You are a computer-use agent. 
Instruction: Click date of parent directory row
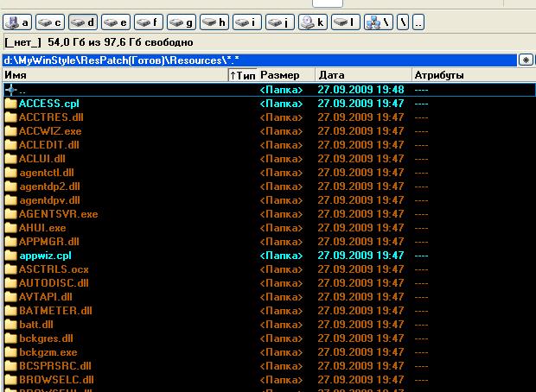361,90
